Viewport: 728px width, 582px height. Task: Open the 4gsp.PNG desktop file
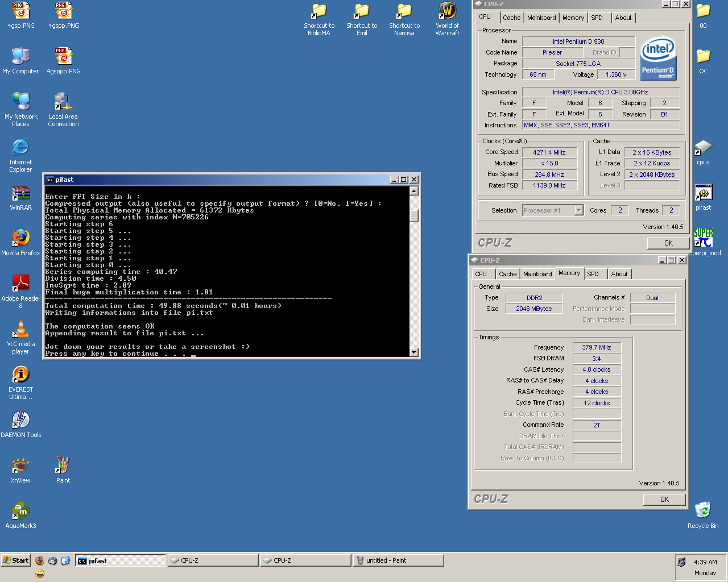click(20, 15)
